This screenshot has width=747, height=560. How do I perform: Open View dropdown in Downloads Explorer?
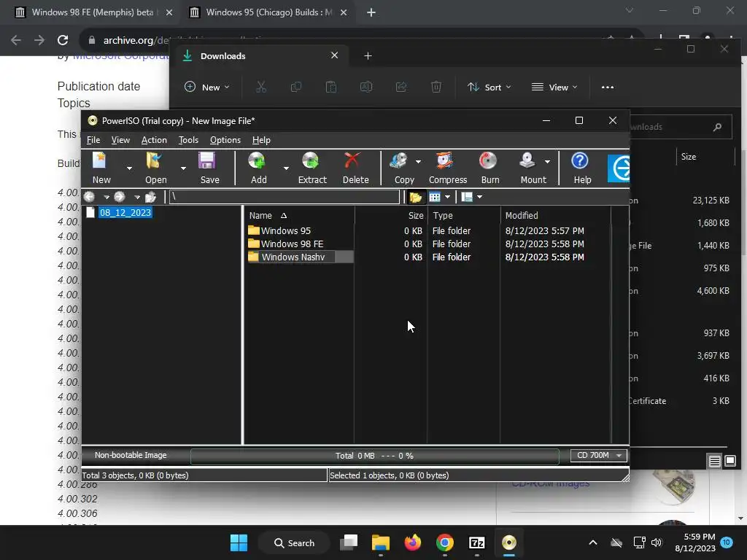click(x=554, y=87)
